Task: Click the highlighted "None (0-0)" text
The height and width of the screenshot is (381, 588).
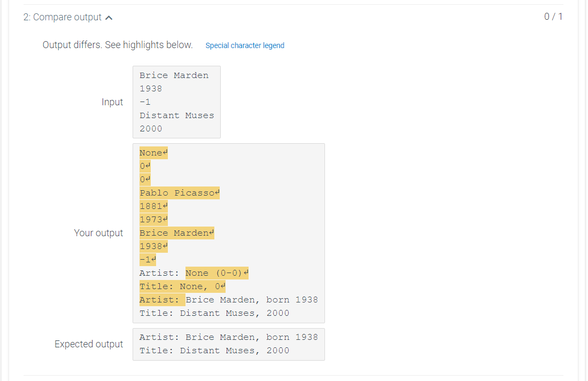Action: click(214, 273)
